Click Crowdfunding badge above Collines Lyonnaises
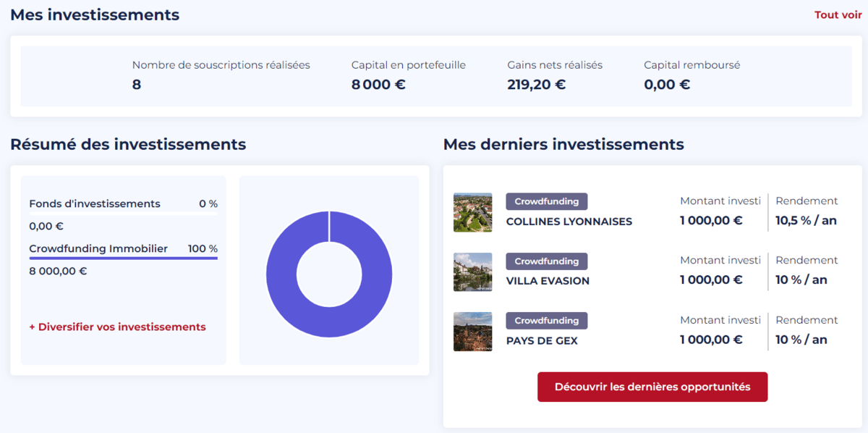Viewport: 868px width, 433px height. [547, 201]
